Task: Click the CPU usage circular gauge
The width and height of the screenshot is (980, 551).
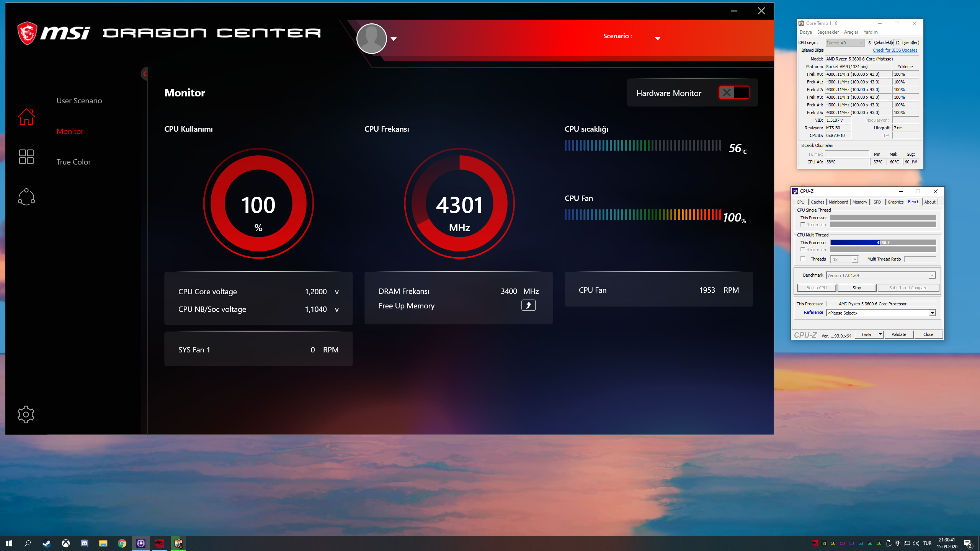Action: [258, 203]
